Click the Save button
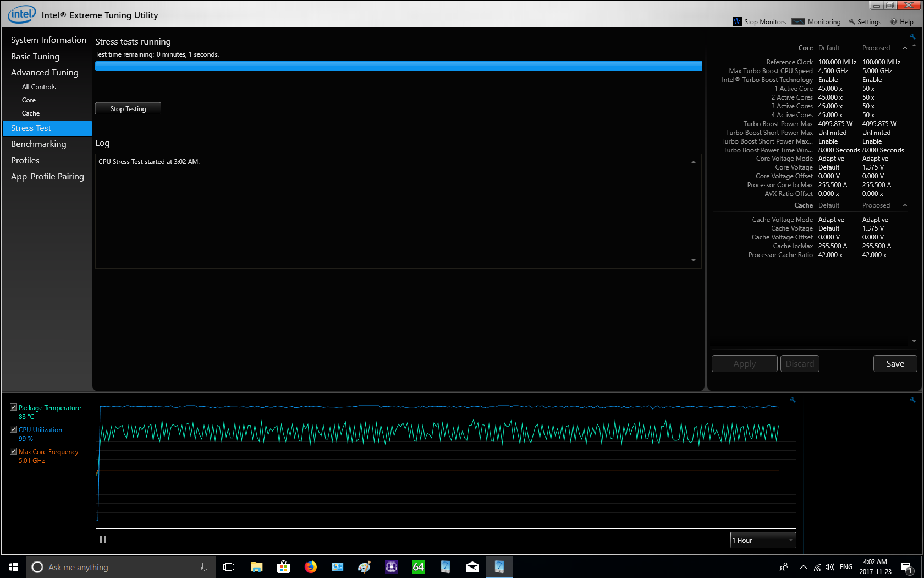 pyautogui.click(x=895, y=364)
